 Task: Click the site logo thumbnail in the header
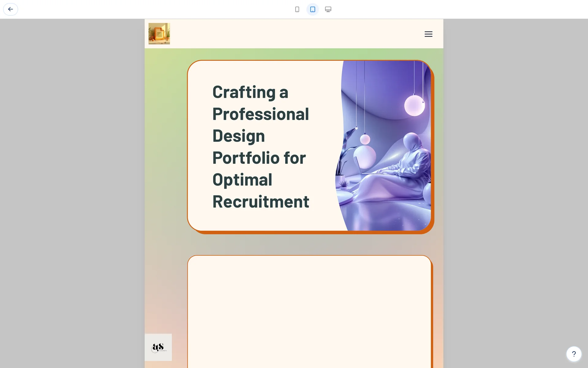[159, 34]
